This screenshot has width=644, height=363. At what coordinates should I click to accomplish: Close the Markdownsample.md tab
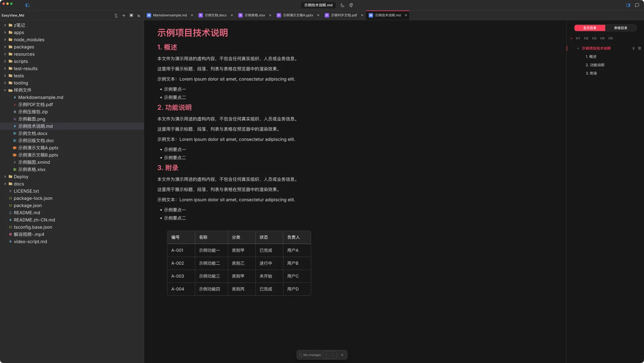(x=192, y=15)
